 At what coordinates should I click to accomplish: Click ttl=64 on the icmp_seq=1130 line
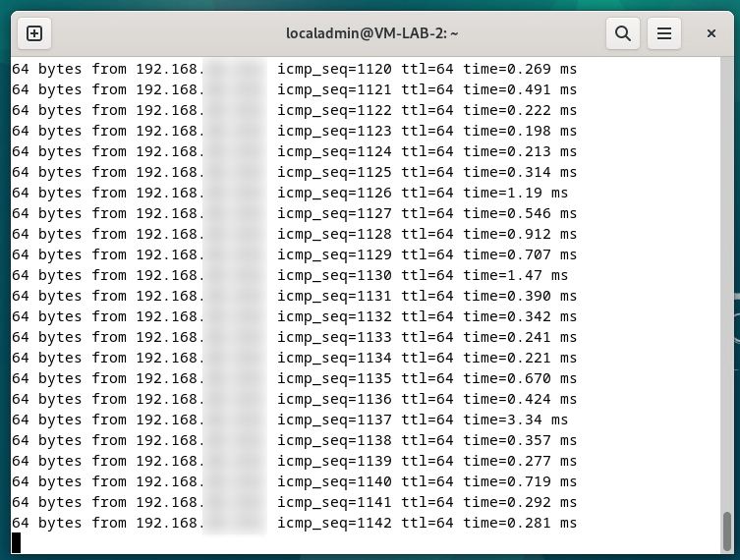[x=427, y=275]
